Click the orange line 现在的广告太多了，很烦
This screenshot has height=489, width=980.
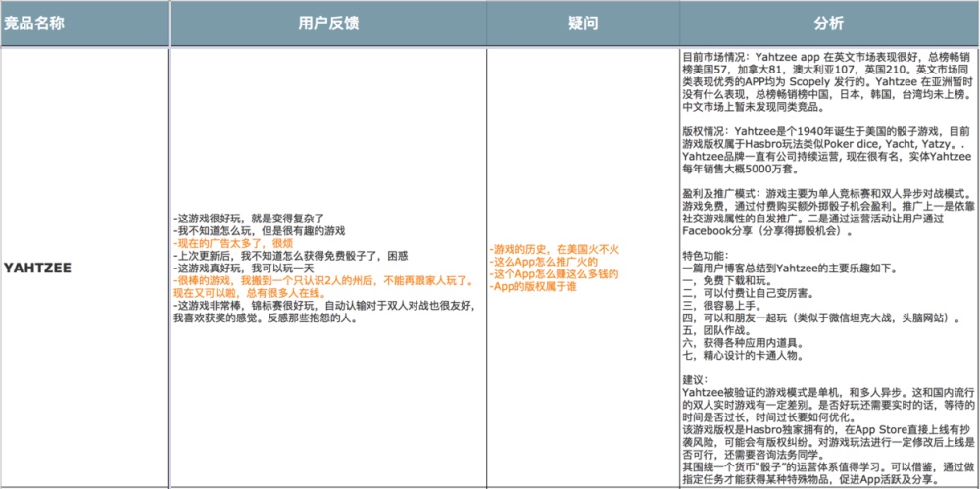click(233, 243)
